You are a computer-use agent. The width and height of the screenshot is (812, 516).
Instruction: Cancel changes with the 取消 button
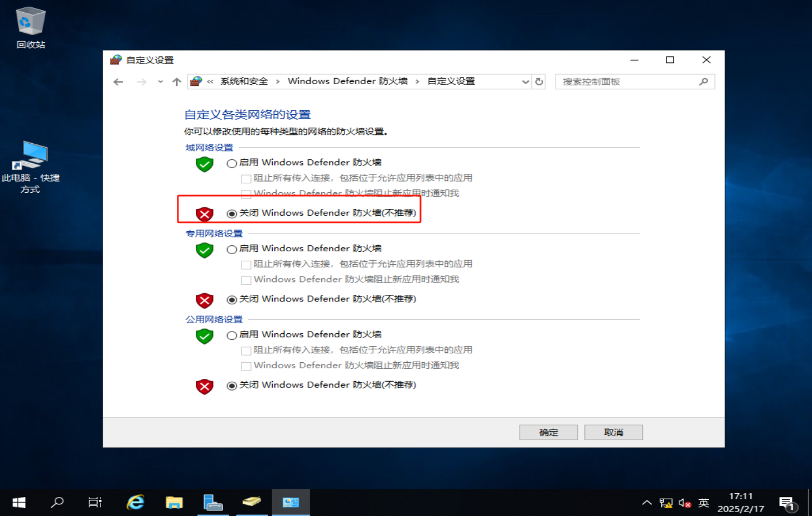pyautogui.click(x=613, y=432)
